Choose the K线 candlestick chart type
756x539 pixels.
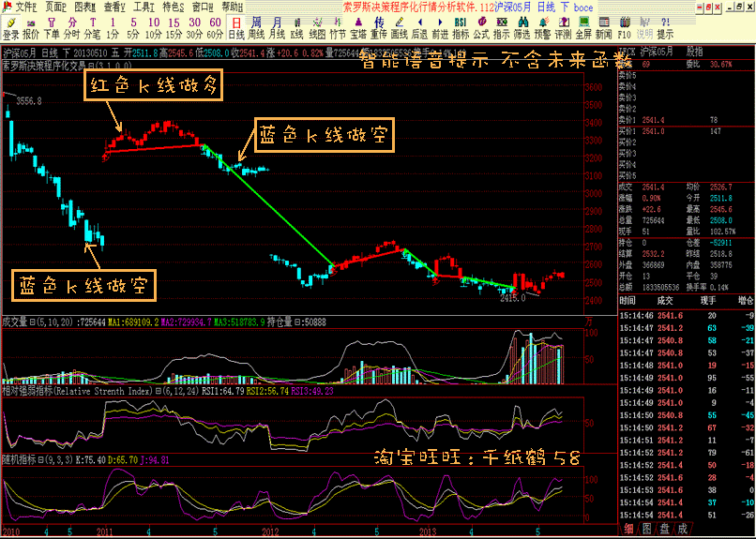pos(297,28)
